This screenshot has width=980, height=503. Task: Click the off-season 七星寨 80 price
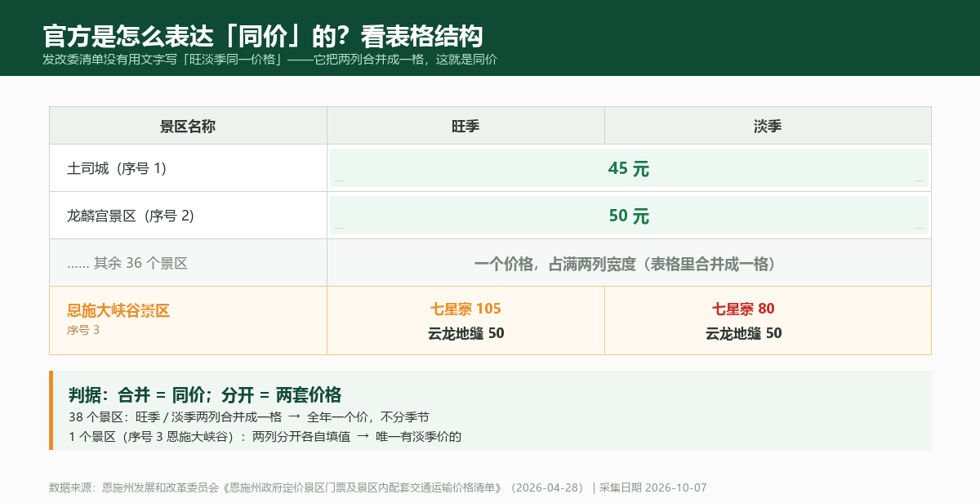pos(743,309)
